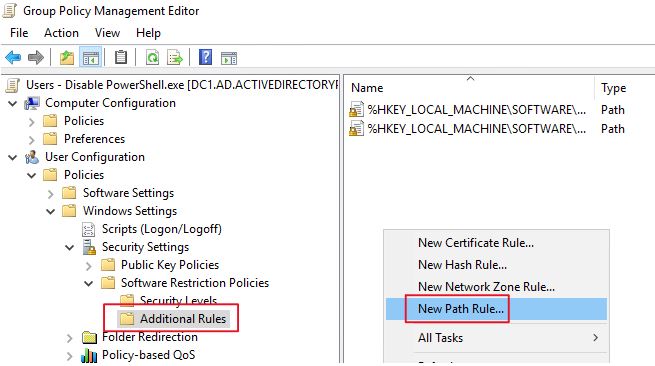Click the second path rule's icon
The width and height of the screenshot is (655, 366).
tap(356, 129)
